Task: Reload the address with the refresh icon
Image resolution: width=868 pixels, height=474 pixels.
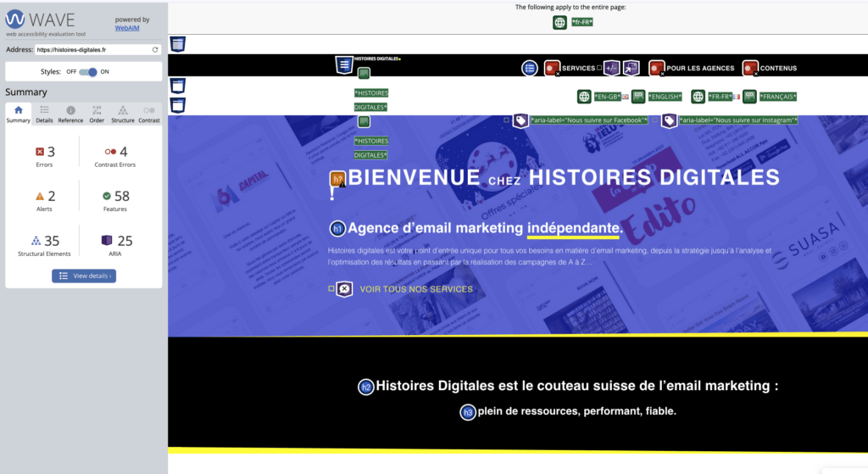Action: [155, 49]
